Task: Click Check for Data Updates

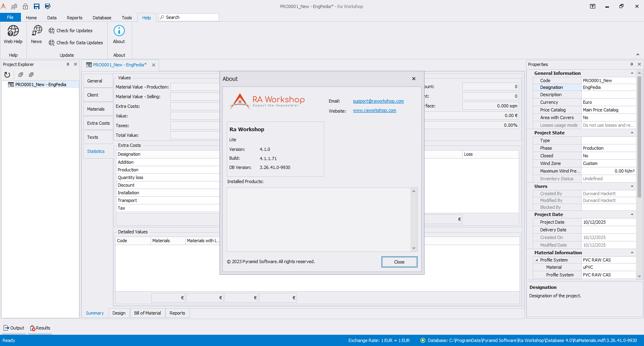Action: point(76,43)
